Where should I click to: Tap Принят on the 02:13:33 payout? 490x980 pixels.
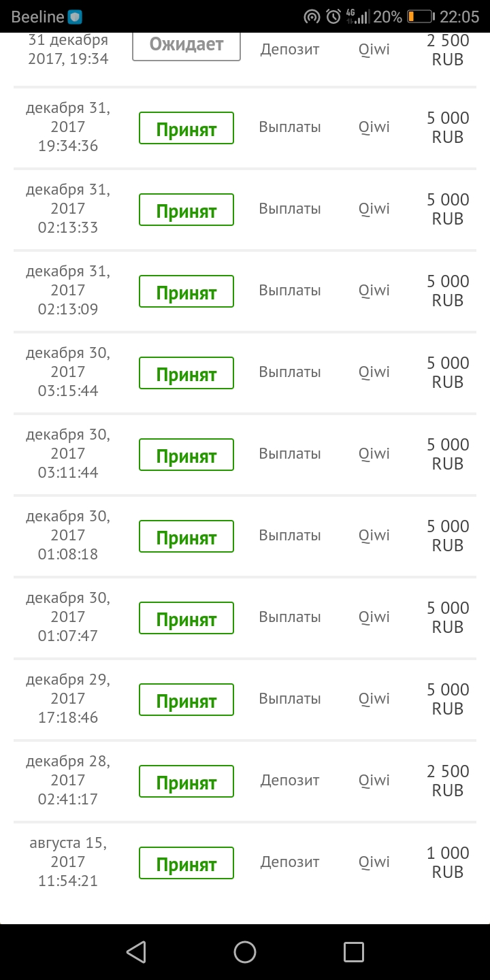pos(186,210)
